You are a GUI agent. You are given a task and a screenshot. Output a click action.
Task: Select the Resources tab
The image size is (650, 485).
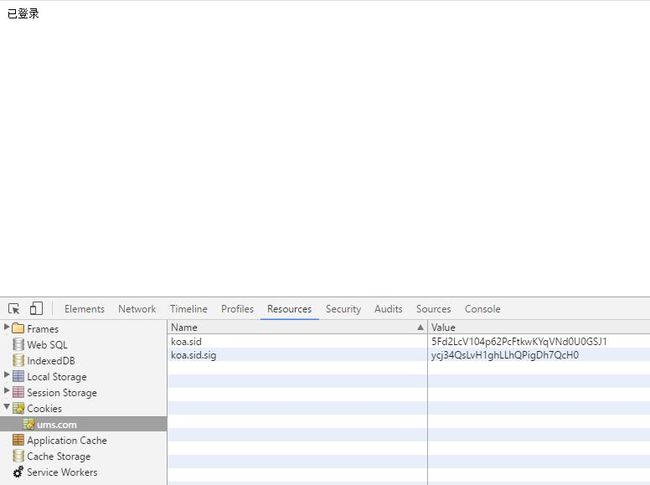[x=289, y=309]
